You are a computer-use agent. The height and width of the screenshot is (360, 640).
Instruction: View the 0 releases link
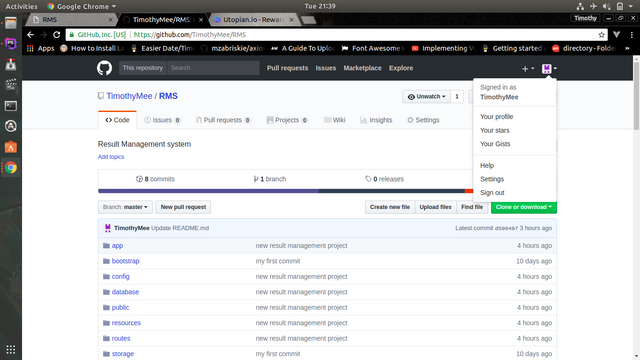click(x=384, y=179)
